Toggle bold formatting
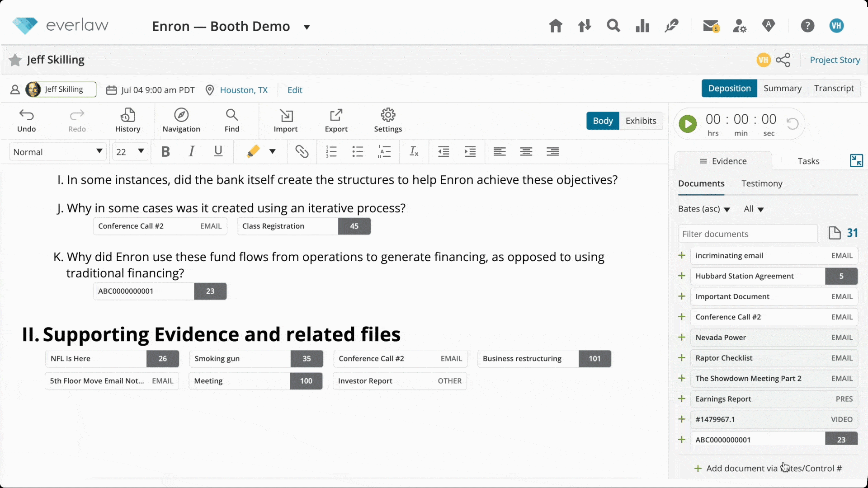Screen dimensions: 868x488 click(165, 151)
